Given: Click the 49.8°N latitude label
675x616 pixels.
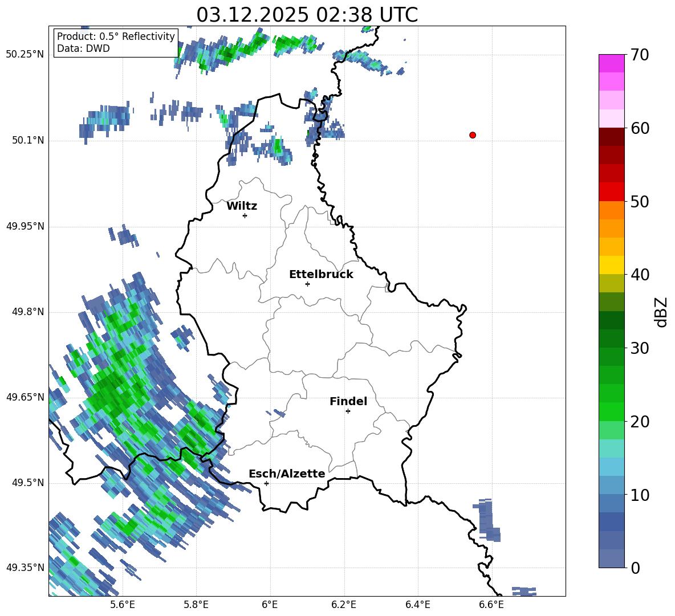Looking at the screenshot, I should 28,312.
